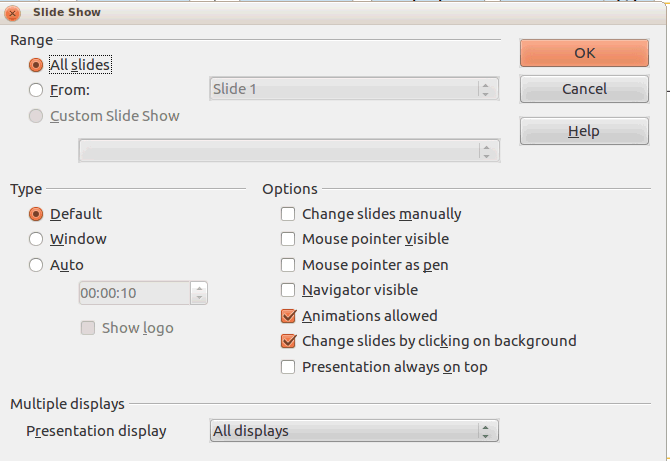Uncheck the Animations allowed checkbox

tap(288, 316)
